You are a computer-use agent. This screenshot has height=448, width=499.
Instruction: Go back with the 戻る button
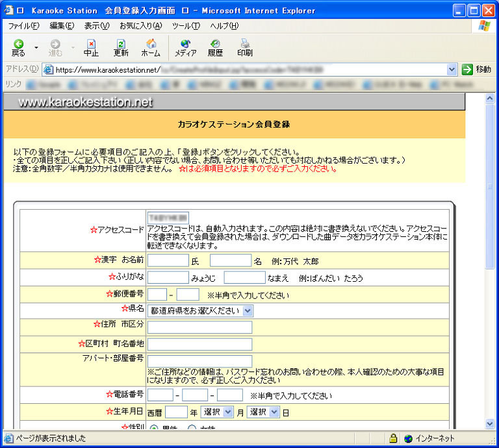18,48
